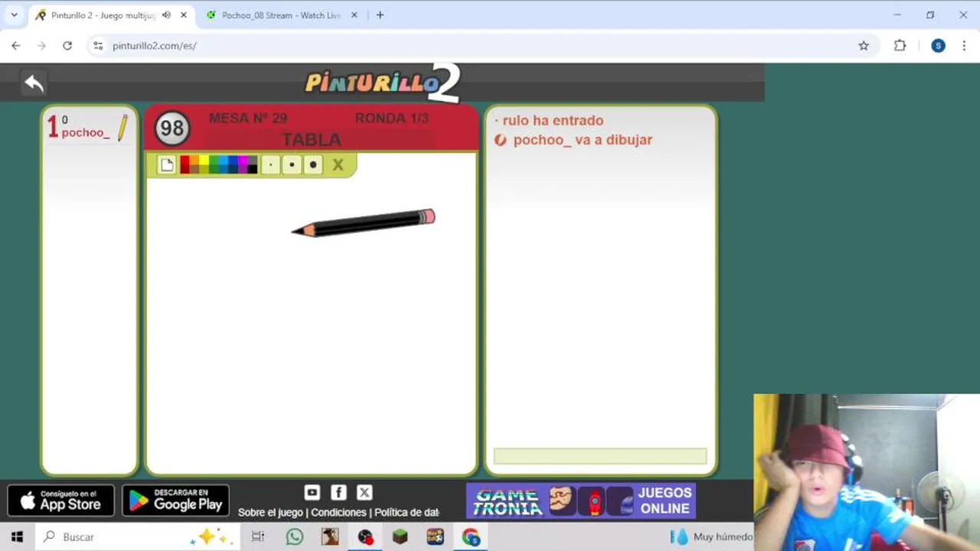Open the Windows Start menu
Screen dimensions: 980x551
(17, 537)
